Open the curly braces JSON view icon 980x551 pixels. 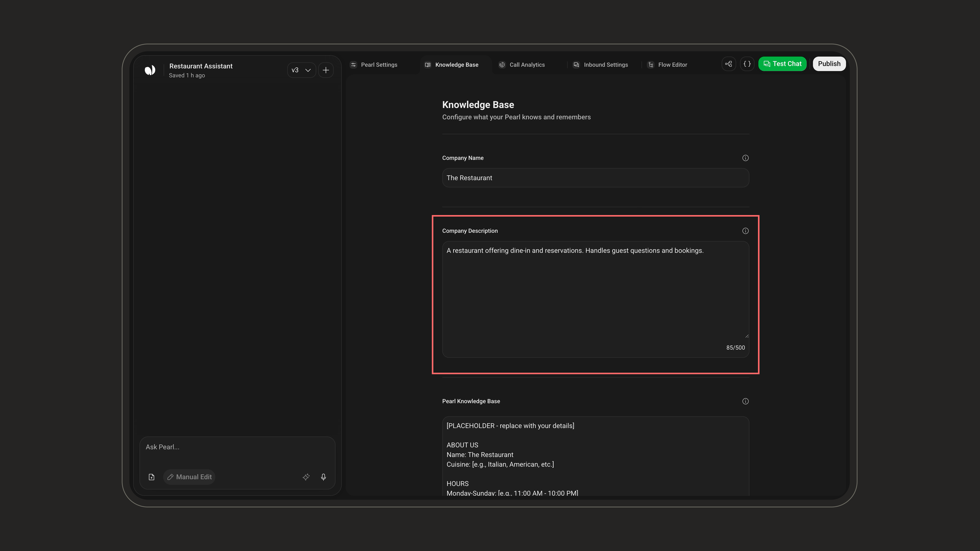click(747, 64)
